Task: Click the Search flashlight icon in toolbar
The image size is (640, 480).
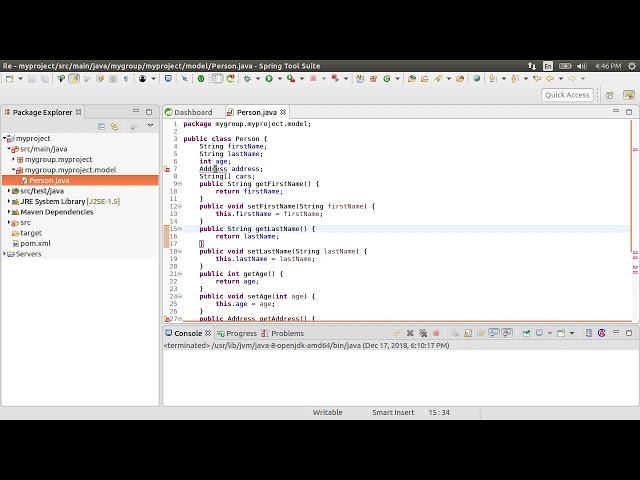Action: [438, 78]
